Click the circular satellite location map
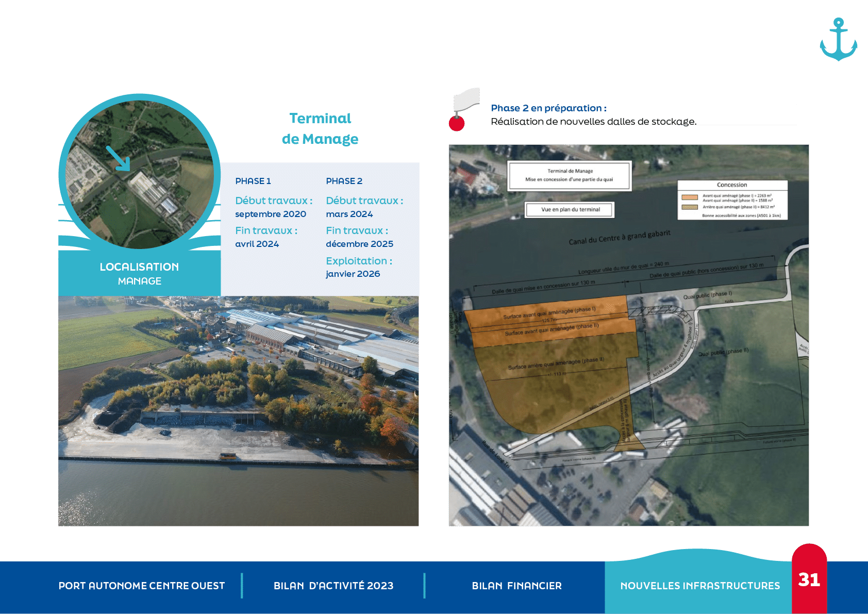 coord(140,172)
